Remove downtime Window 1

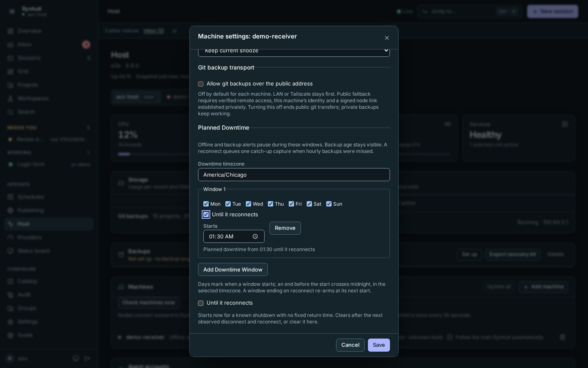pyautogui.click(x=285, y=228)
